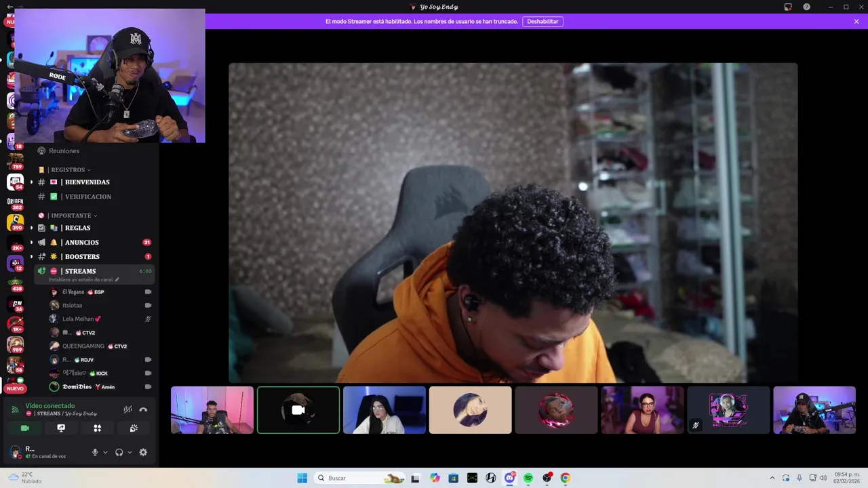
Task: Expand threads arrow beside REGLAS
Action: (31, 228)
